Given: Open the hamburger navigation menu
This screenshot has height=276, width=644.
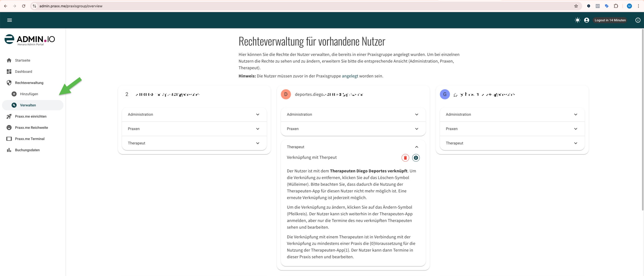Looking at the screenshot, I should 9,20.
